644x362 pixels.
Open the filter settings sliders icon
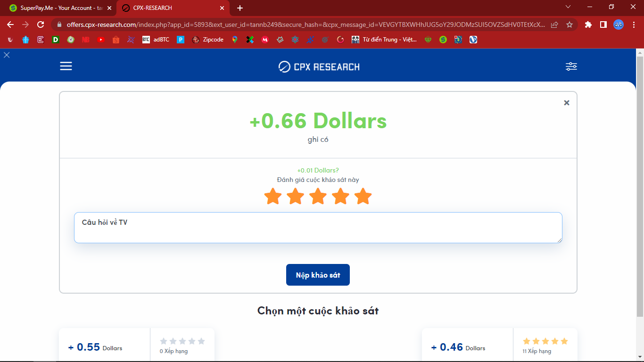(x=571, y=66)
